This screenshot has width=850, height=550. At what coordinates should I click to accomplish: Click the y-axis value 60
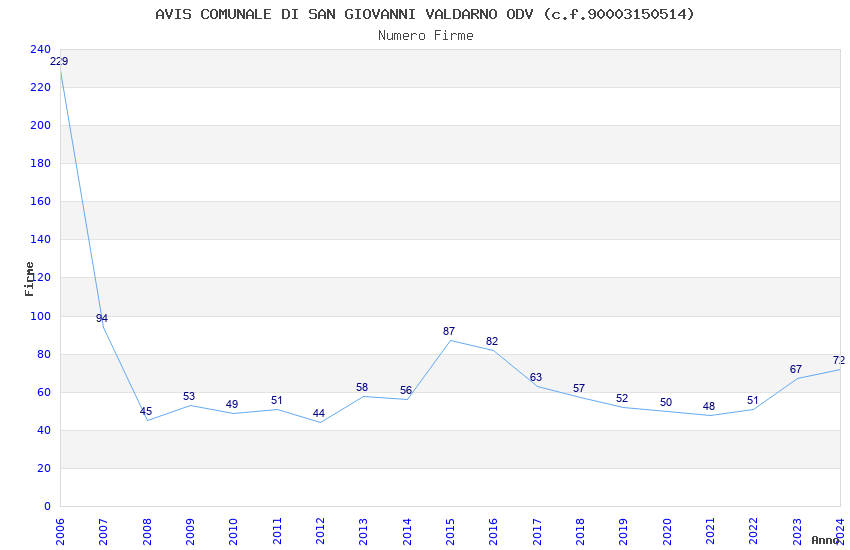(x=44, y=392)
